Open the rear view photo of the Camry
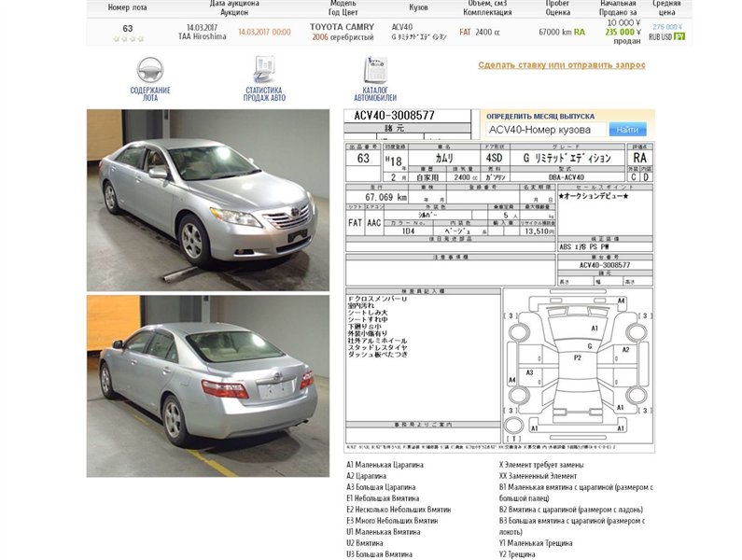The image size is (742, 560). coord(208,386)
